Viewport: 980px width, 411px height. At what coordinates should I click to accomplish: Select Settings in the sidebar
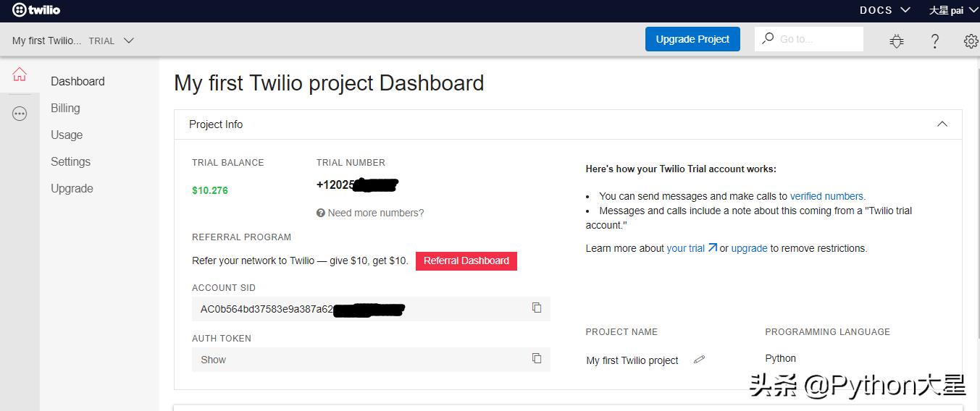pos(70,161)
